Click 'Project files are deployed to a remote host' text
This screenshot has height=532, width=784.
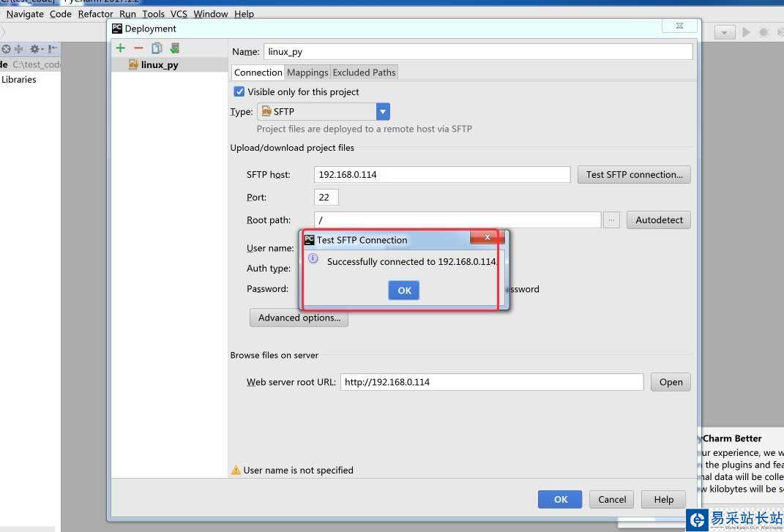click(x=364, y=129)
